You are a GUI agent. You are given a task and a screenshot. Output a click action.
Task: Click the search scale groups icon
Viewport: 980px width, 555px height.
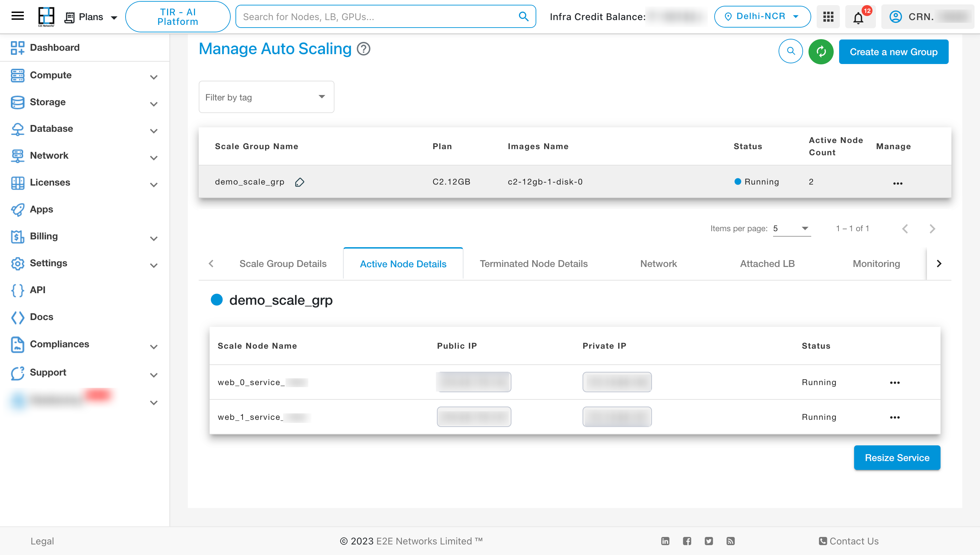tap(791, 51)
